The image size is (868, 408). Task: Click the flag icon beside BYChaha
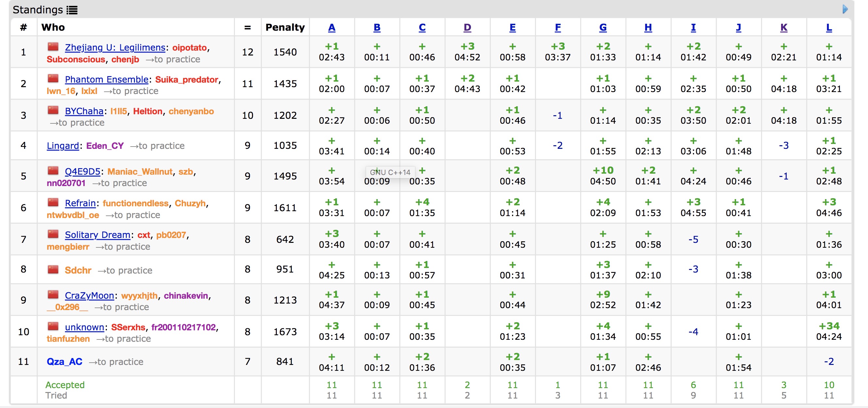[x=53, y=110]
